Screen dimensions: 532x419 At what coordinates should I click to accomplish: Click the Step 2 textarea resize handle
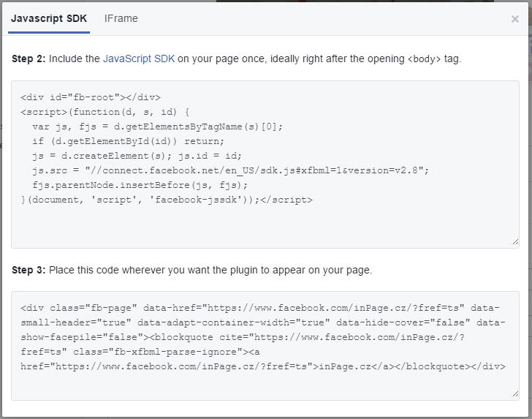click(x=515, y=242)
